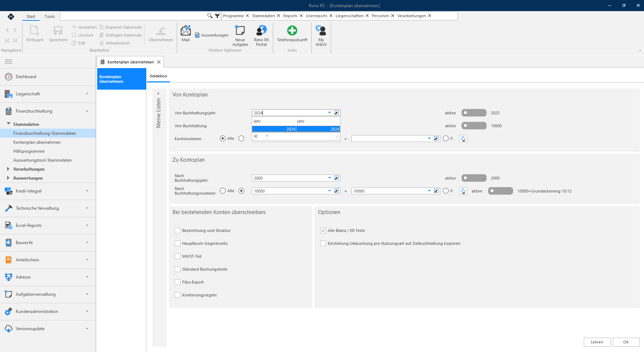
Task: Click the filter funnel icon
Action: pyautogui.click(x=217, y=16)
